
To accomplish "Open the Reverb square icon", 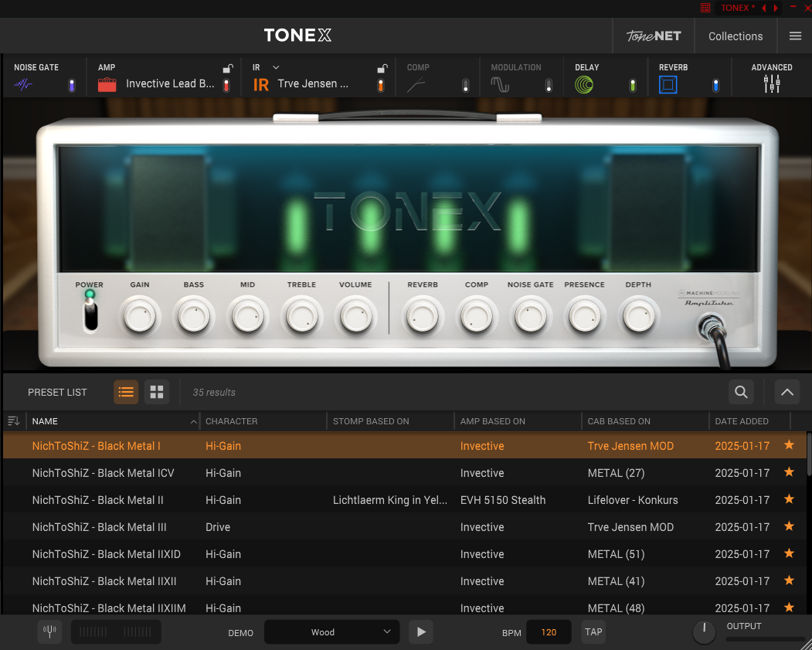I will (668, 84).
